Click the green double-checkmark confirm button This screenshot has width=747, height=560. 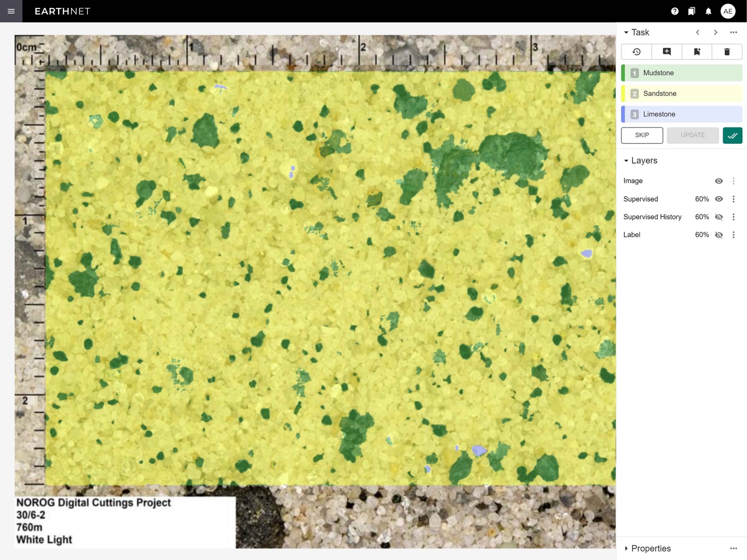pos(732,135)
